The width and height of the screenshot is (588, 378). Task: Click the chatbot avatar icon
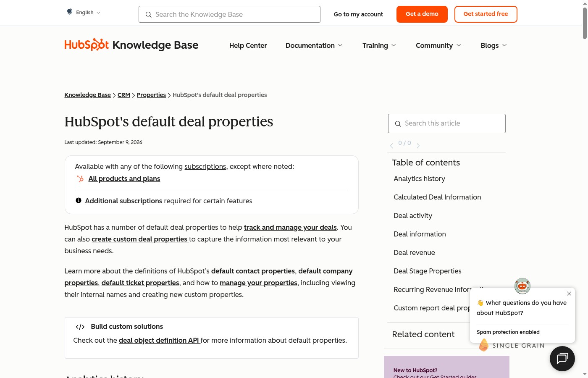(522, 286)
